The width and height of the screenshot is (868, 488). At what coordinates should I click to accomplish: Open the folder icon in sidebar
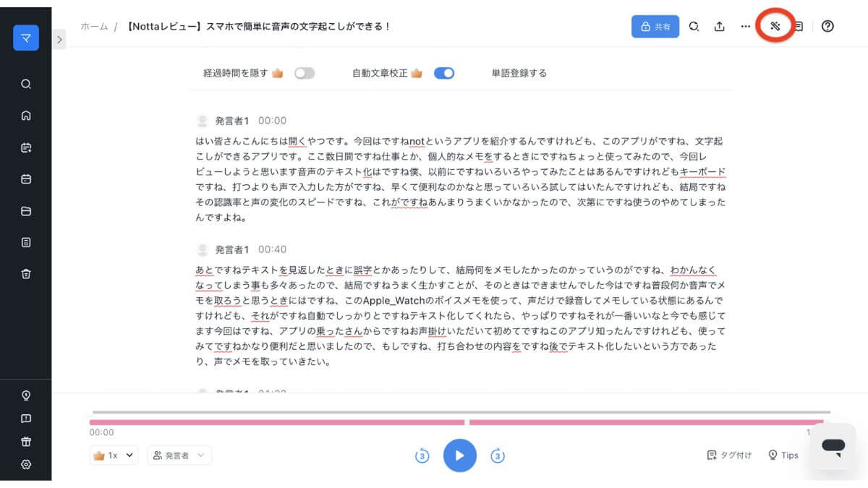pyautogui.click(x=26, y=211)
